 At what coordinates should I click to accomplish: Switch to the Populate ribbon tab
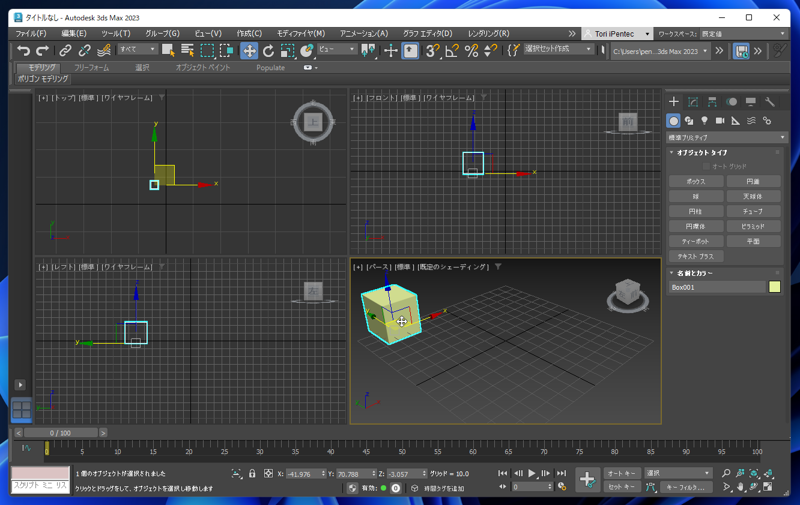click(x=270, y=67)
